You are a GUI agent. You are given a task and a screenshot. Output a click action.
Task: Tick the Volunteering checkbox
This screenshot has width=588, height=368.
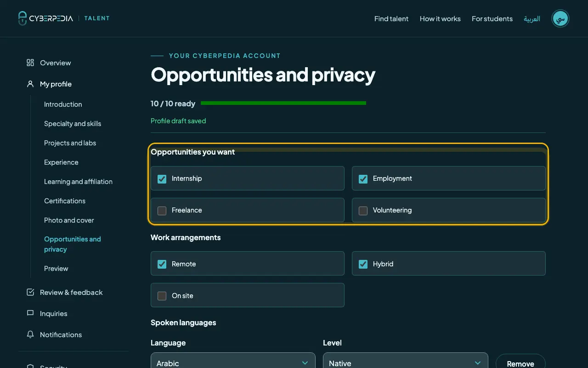point(363,210)
